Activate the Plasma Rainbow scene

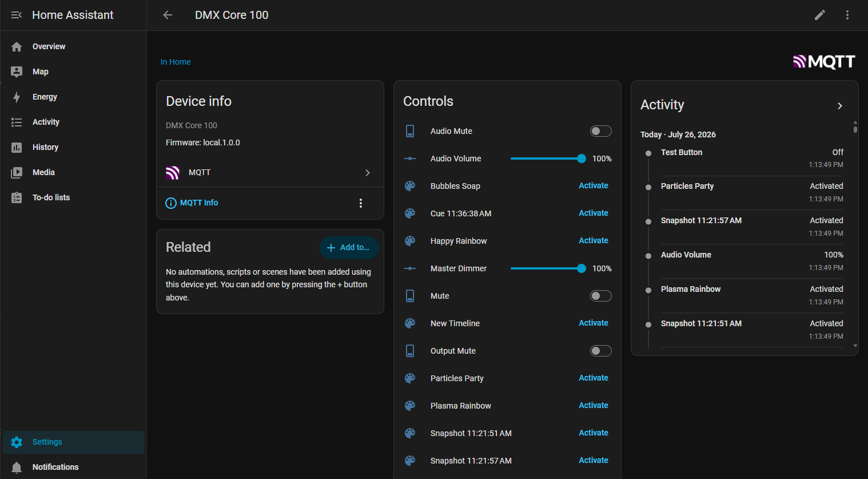[594, 405]
